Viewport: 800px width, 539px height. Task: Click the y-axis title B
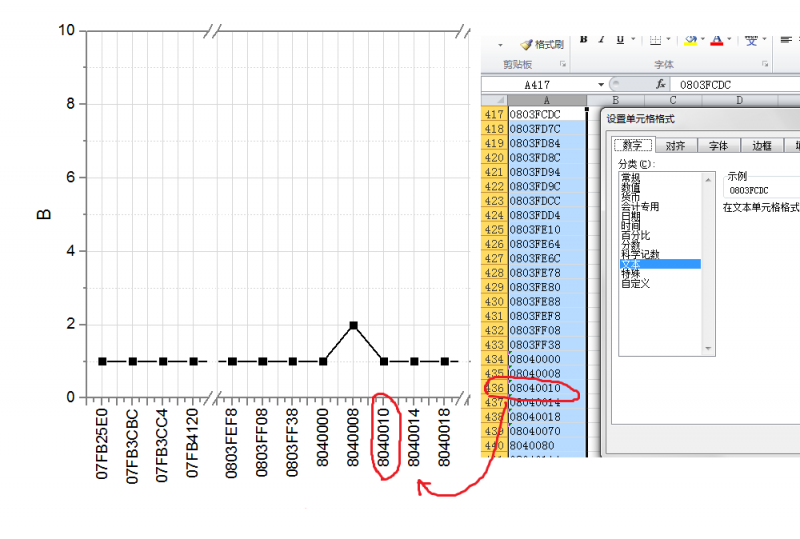pos(44,214)
